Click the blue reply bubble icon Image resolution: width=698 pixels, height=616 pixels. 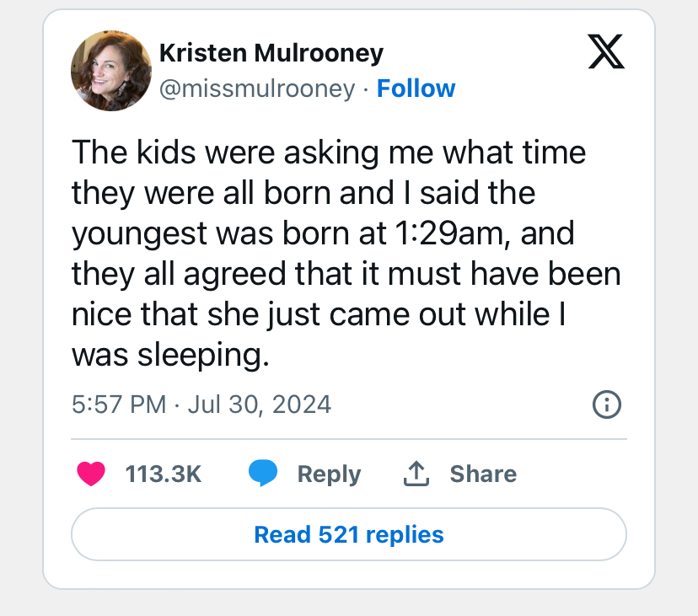pyautogui.click(x=263, y=474)
